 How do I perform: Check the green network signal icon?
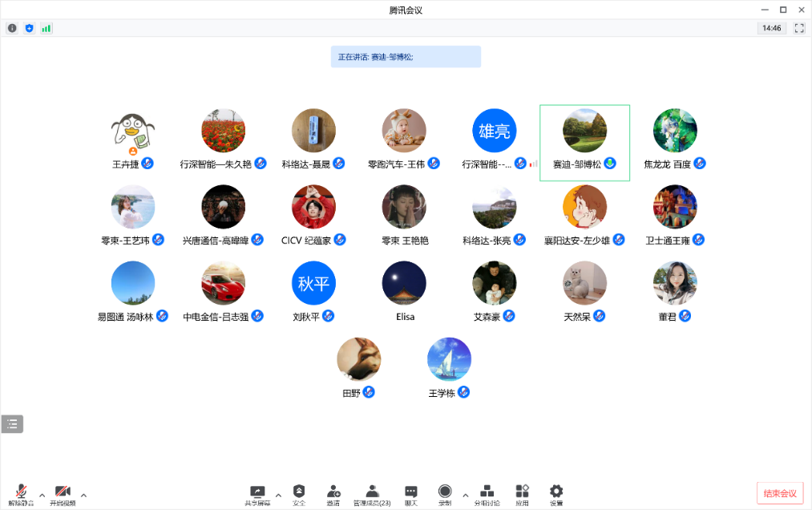coord(46,29)
